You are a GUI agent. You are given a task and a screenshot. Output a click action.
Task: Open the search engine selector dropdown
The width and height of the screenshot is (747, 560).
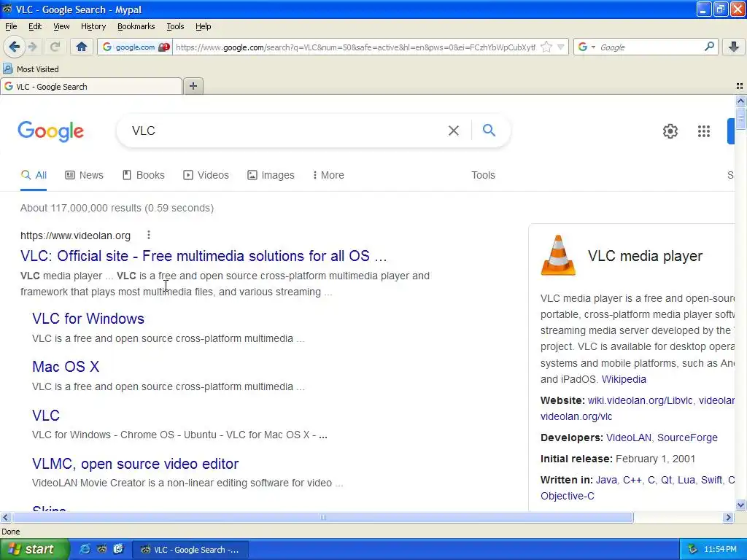tap(587, 47)
